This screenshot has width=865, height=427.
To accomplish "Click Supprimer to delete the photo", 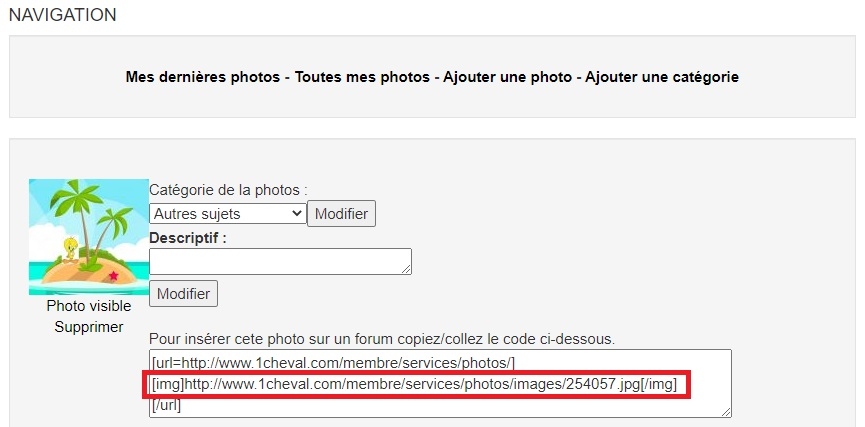I will click(x=88, y=327).
